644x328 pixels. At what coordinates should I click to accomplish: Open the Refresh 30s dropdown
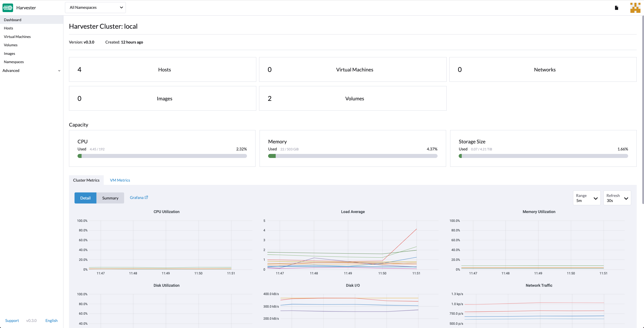point(617,198)
